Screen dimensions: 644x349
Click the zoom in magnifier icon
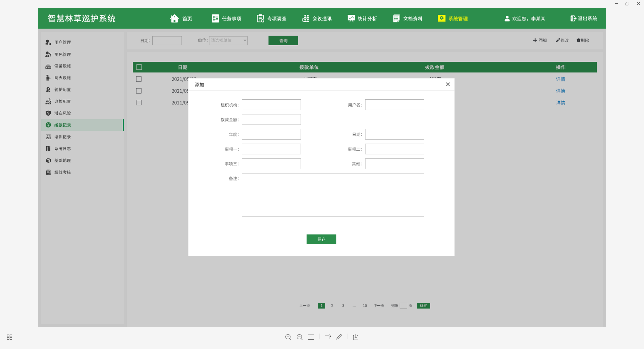tap(288, 337)
